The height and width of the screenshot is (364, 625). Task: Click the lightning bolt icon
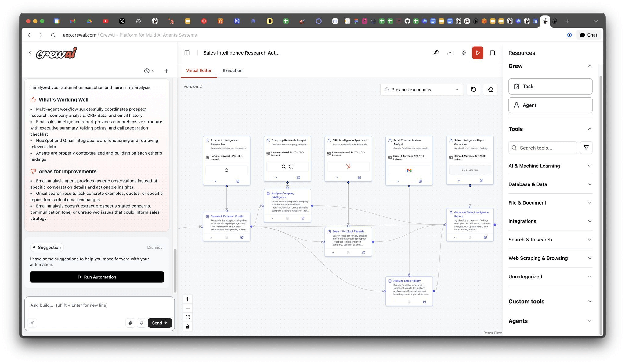click(x=464, y=53)
